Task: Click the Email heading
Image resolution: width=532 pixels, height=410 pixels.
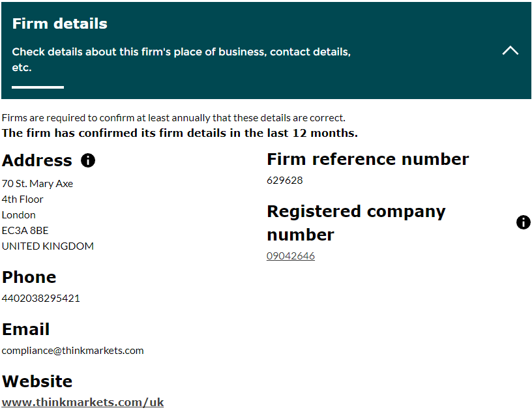Action: pyautogui.click(x=26, y=330)
